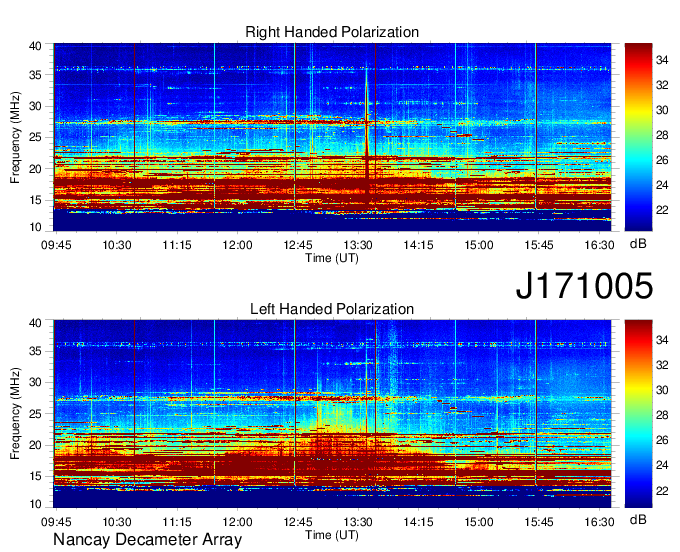Select the J171005 observation label
The image size is (680, 552).
pos(584,286)
